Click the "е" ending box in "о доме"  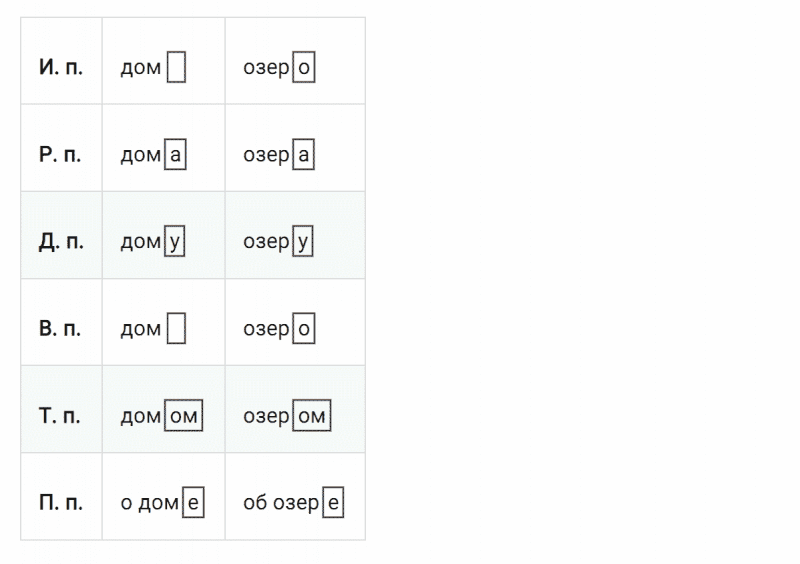pyautogui.click(x=195, y=503)
